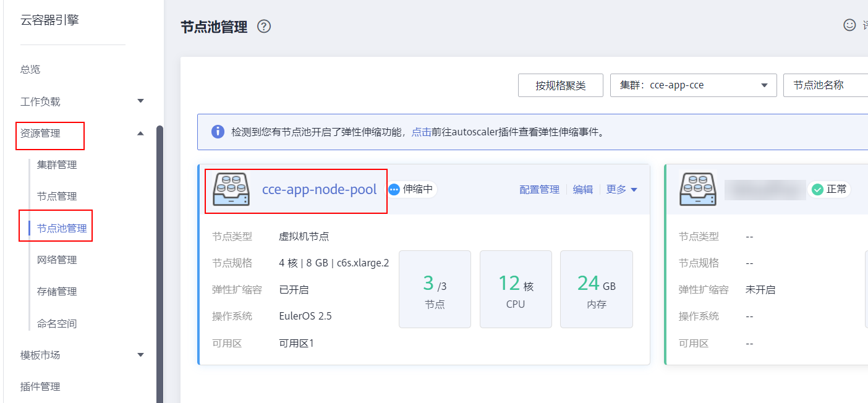The height and width of the screenshot is (403, 868).
Task: Click the node pool icon on cce-app-node-pool card
Action: point(231,189)
